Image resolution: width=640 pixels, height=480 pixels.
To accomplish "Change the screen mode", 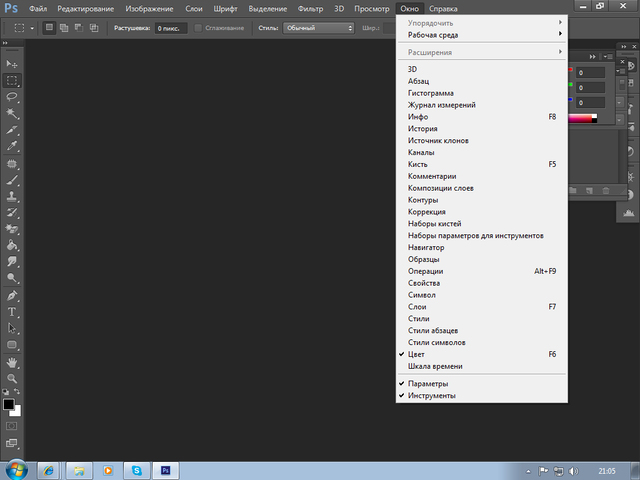I will [x=12, y=443].
